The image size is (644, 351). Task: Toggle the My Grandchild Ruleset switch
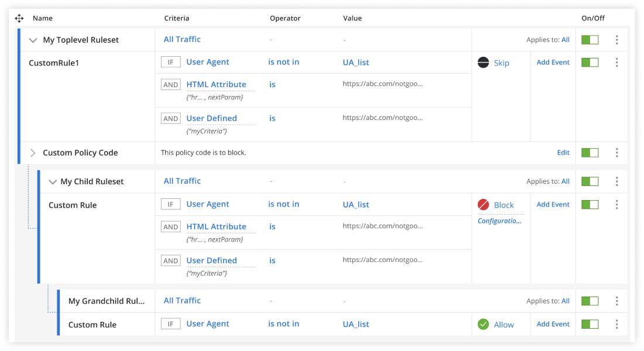coord(590,301)
